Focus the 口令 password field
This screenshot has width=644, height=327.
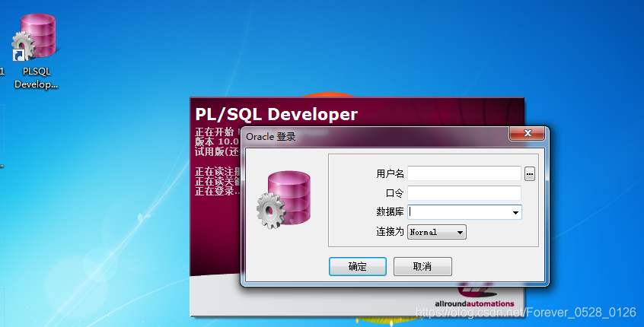pos(464,193)
